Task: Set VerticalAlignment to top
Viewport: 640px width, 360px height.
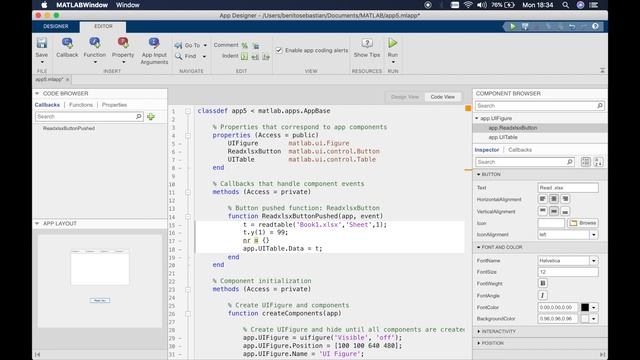Action: coord(542,211)
